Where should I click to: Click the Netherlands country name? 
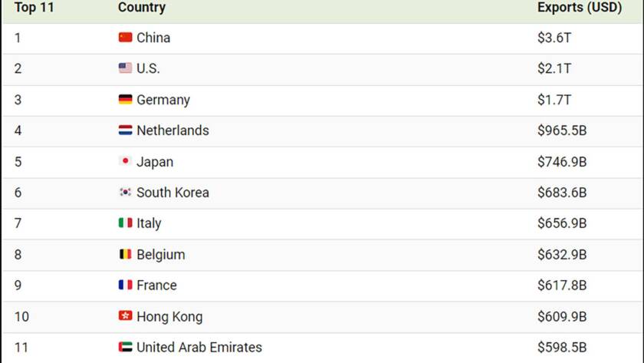coord(172,130)
